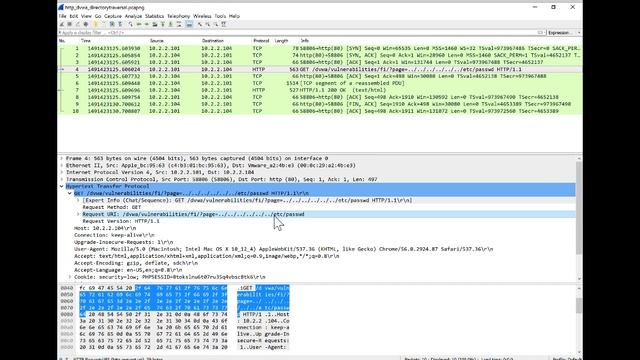Collapse the Hypertext Transfer Protocol node
The image size is (640, 360).
pyautogui.click(x=62, y=187)
